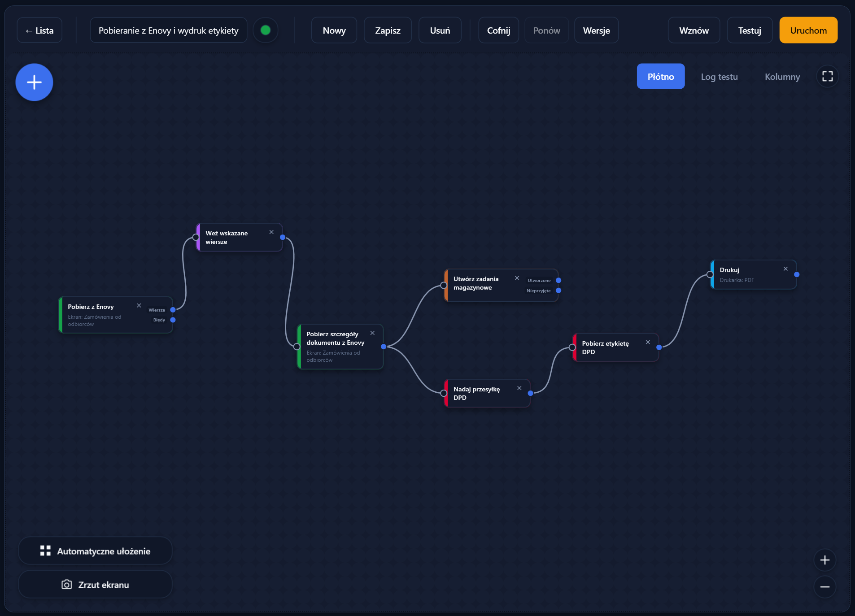855x616 pixels.
Task: Click the Drukuj node input port
Action: coord(710,275)
